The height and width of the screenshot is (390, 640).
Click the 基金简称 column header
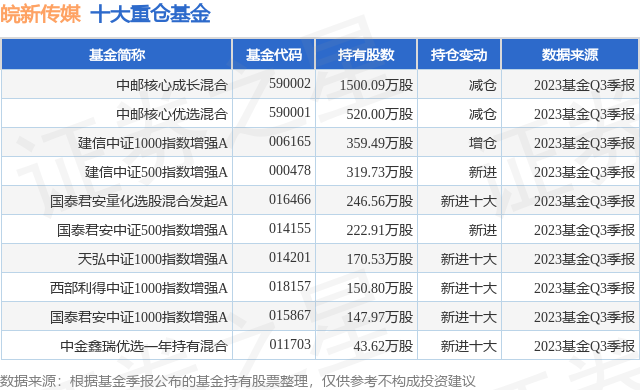pos(117,54)
